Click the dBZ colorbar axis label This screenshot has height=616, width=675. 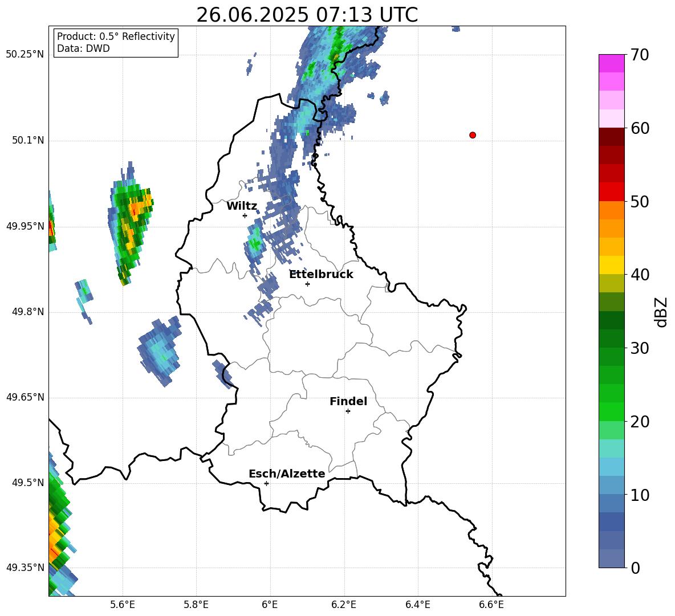point(662,312)
